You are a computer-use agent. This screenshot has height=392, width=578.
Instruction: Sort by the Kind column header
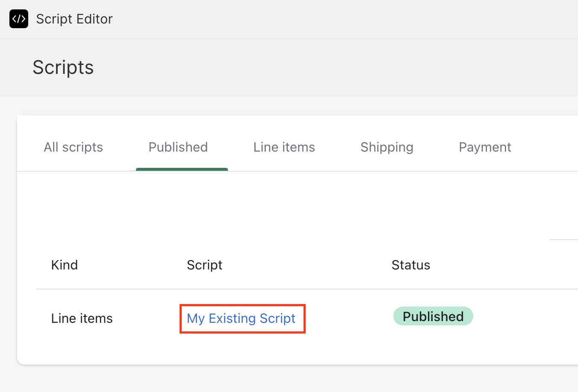65,265
